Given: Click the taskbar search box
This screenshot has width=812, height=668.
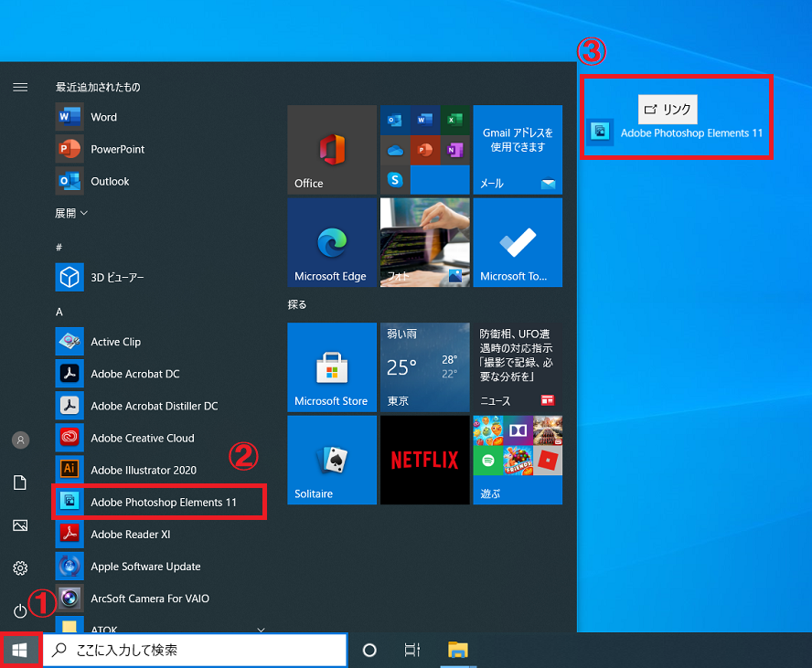Looking at the screenshot, I should click(195, 650).
